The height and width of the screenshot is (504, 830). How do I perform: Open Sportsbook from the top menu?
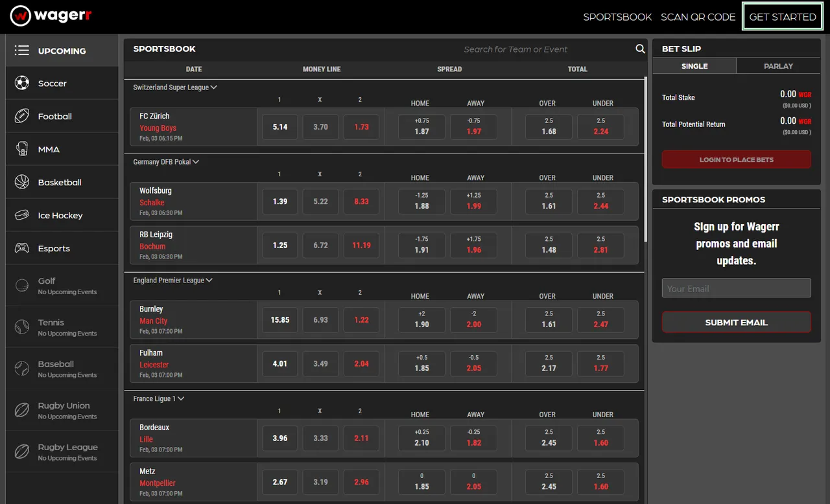coord(617,17)
